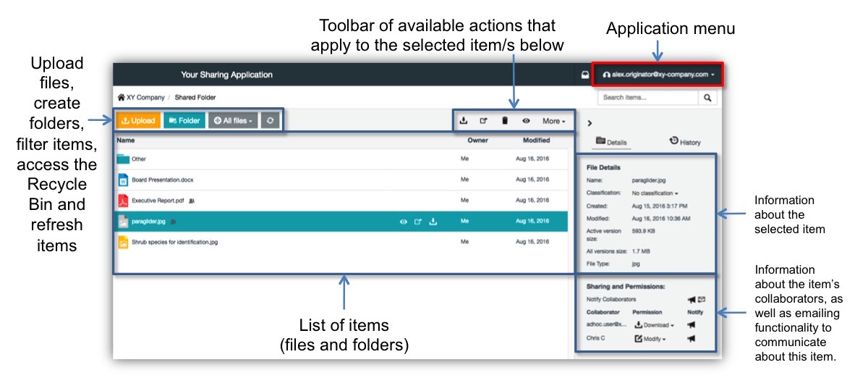Open the alex.originator account menu
This screenshot has width=868, height=391.
(x=658, y=74)
